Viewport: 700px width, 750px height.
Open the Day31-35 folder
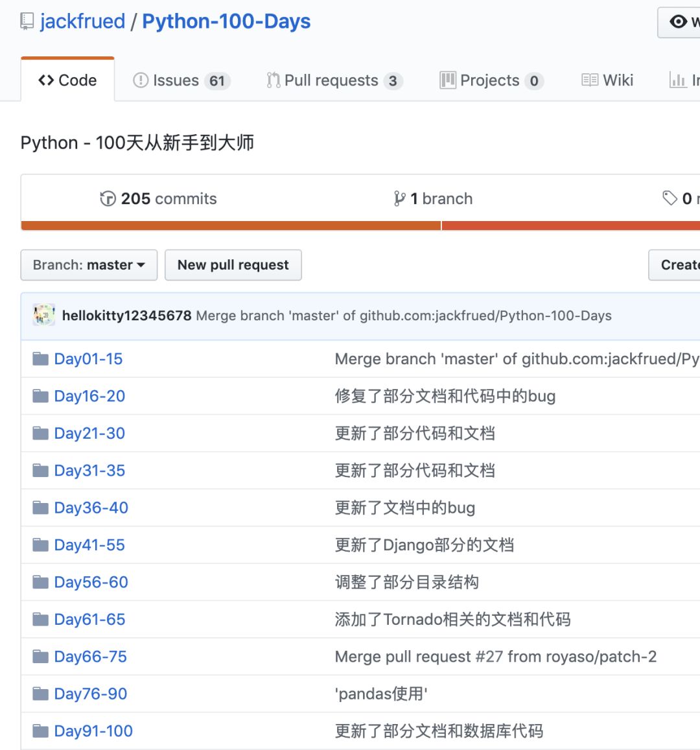coord(89,471)
